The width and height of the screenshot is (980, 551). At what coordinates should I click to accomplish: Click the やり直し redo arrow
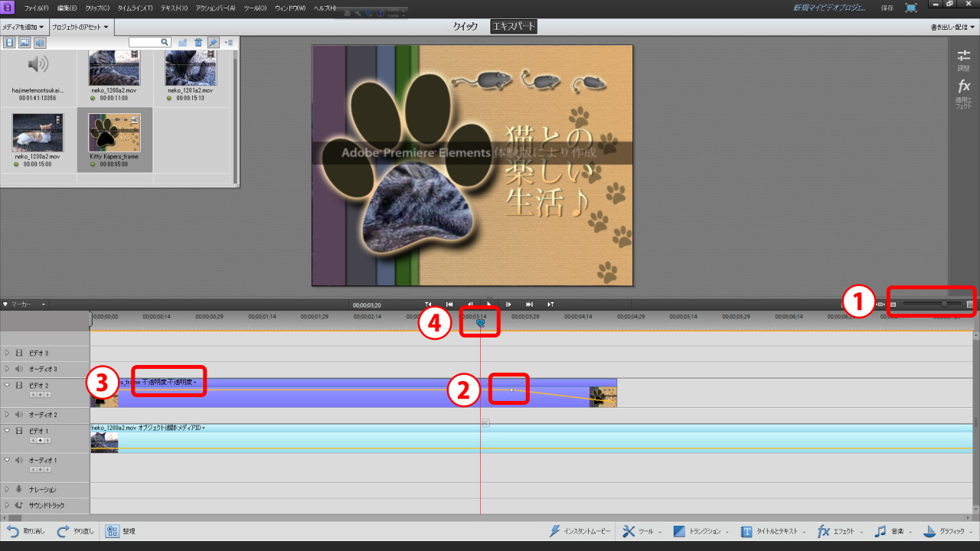coord(64,531)
